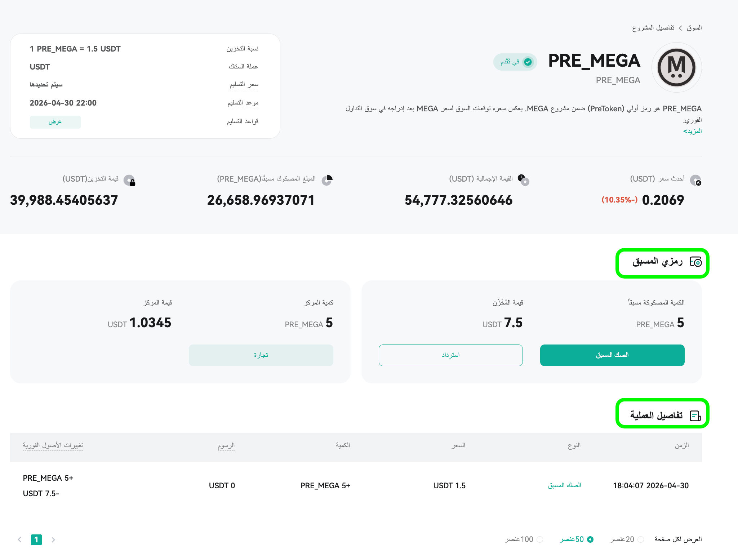The width and height of the screenshot is (738, 560).
Task: Click the staking value (قيمة التخزين) lock icon
Action: pyautogui.click(x=129, y=180)
